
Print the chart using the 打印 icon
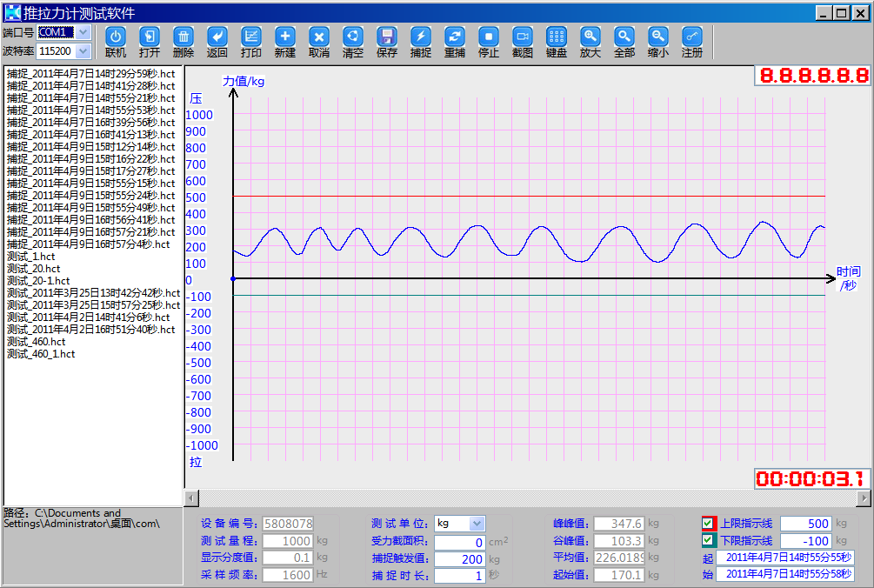pyautogui.click(x=251, y=37)
